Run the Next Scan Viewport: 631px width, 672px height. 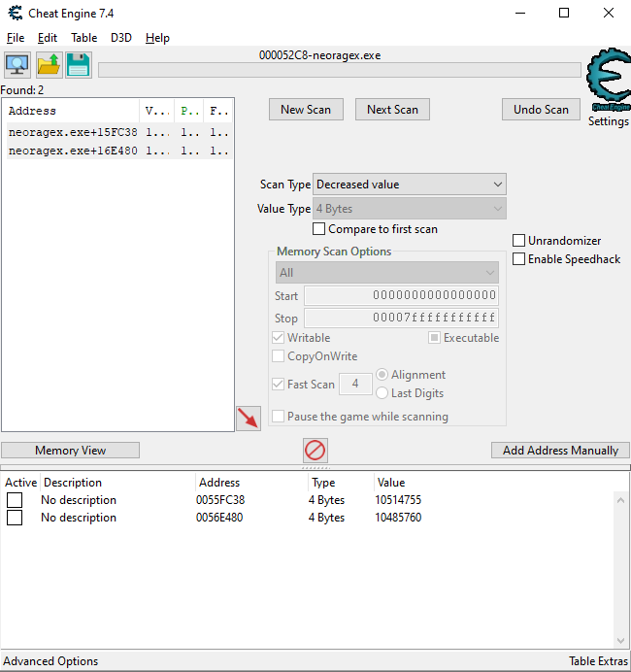pos(392,110)
